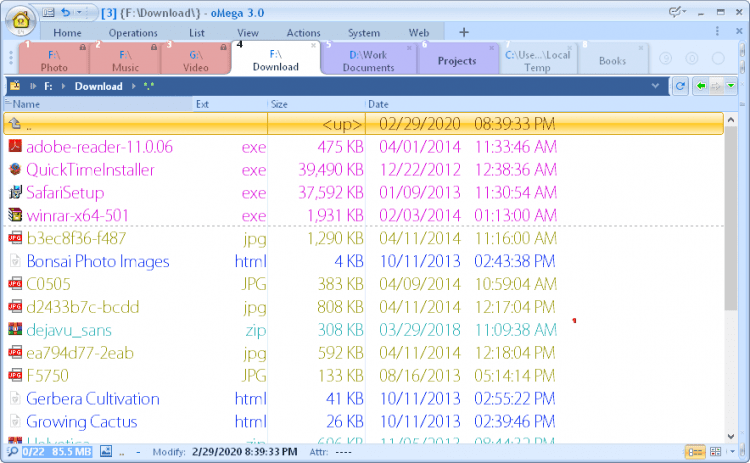Viewport: 750px width, 463px height.
Task: Toggle the lock on the Photo tab
Action: point(83,47)
